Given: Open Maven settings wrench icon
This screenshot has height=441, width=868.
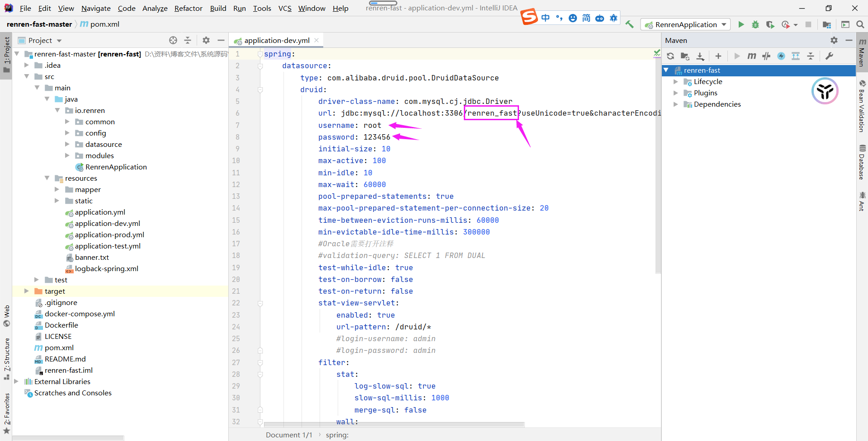Looking at the screenshot, I should point(829,56).
